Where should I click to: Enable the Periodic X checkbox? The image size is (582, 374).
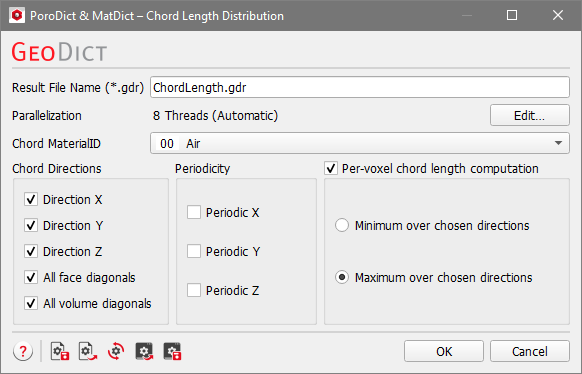coord(194,212)
